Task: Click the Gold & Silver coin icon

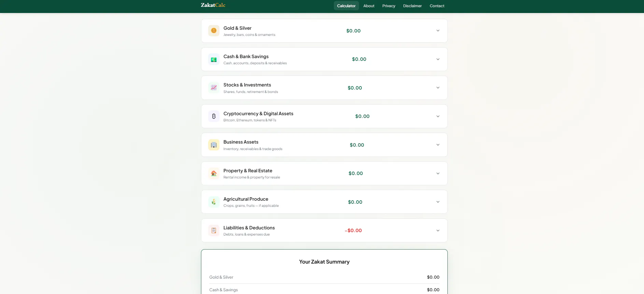Action: [214, 31]
